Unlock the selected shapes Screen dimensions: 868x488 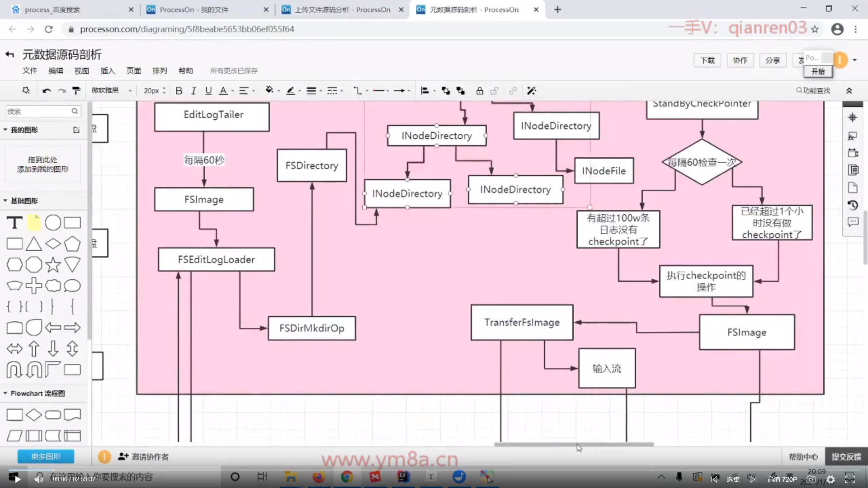[x=495, y=91]
